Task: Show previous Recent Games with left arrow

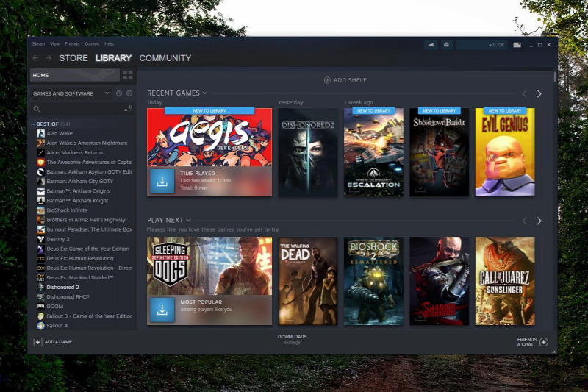Action: click(525, 94)
